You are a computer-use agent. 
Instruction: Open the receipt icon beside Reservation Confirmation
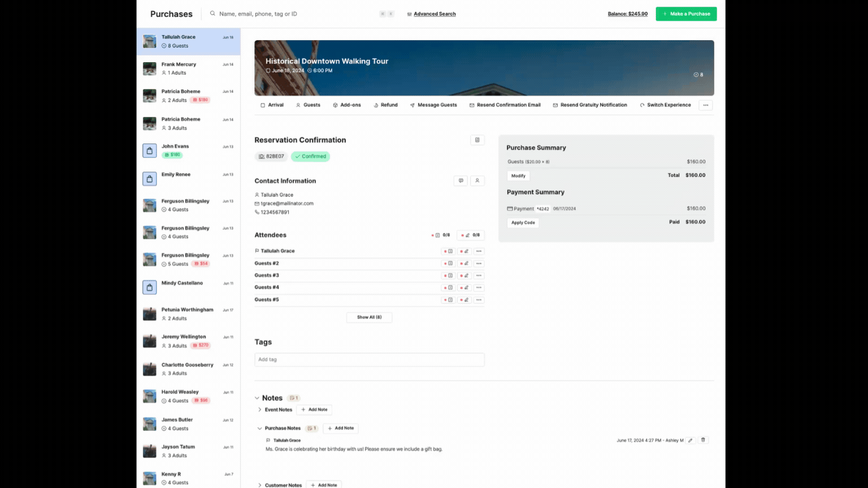(478, 140)
